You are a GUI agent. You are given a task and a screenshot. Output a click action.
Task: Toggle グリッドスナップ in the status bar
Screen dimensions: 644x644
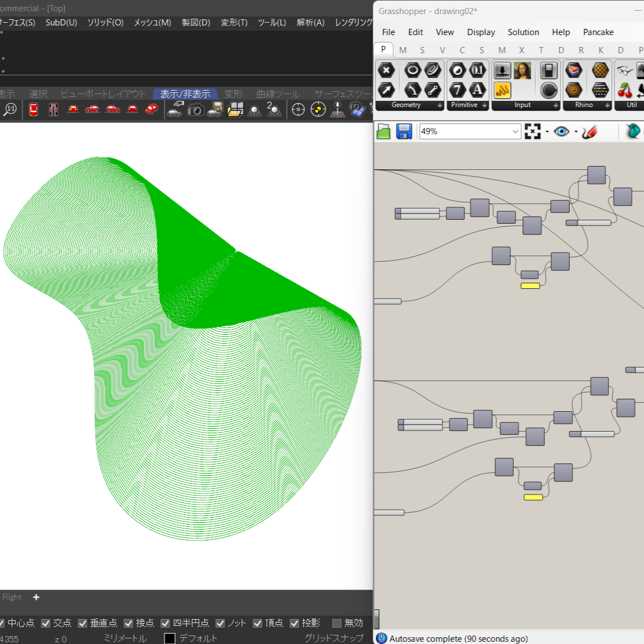pos(334,638)
